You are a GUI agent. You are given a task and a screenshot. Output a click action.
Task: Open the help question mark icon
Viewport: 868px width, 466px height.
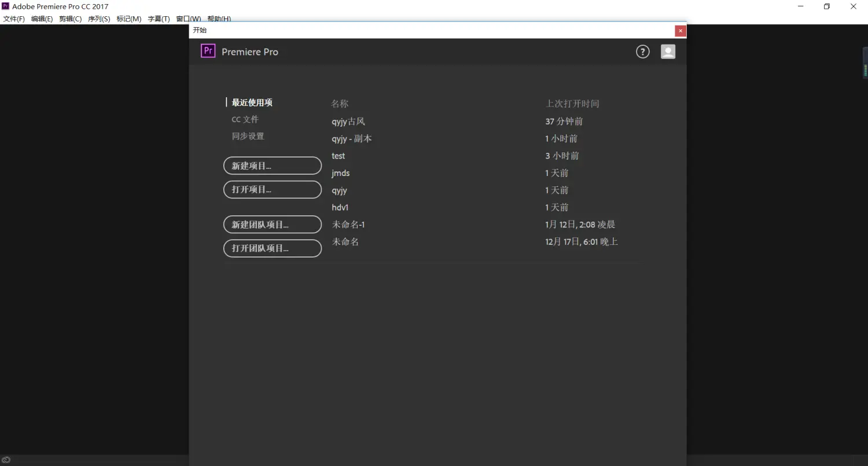642,52
